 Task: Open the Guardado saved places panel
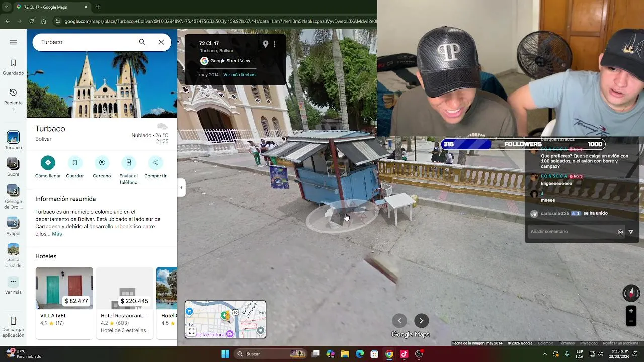[13, 67]
